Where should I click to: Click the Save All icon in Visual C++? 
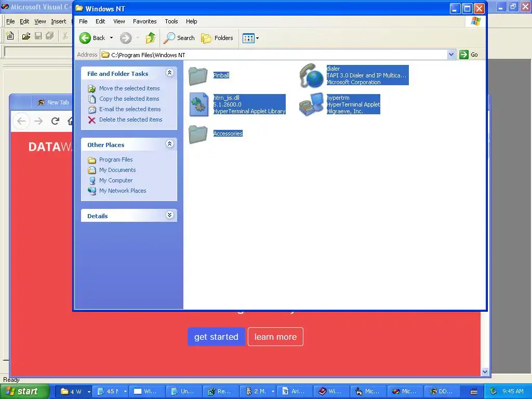coord(50,36)
